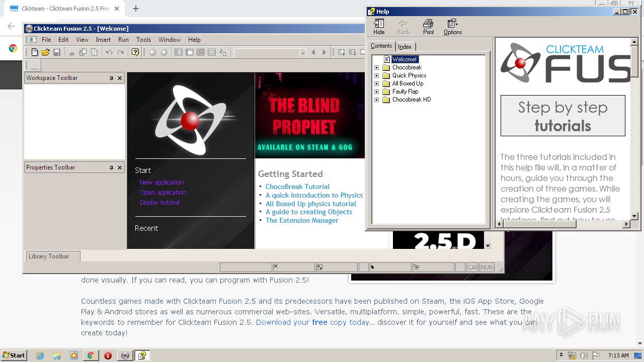The image size is (644, 362).
Task: Open the File menu
Action: tap(46, 40)
